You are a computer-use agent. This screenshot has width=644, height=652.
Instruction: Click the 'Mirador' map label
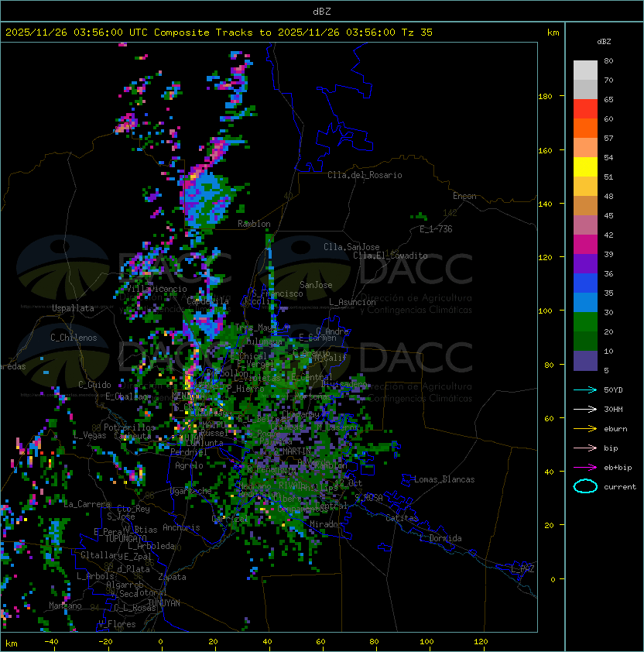tap(326, 524)
